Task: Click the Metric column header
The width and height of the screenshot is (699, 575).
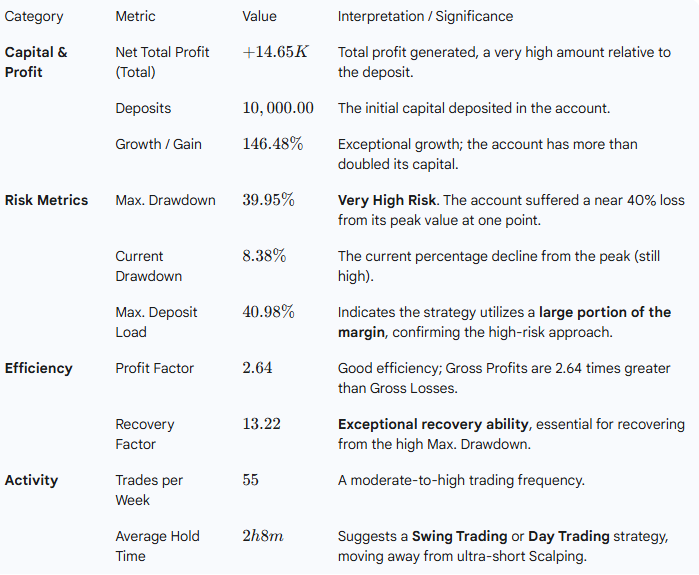Action: click(x=135, y=16)
